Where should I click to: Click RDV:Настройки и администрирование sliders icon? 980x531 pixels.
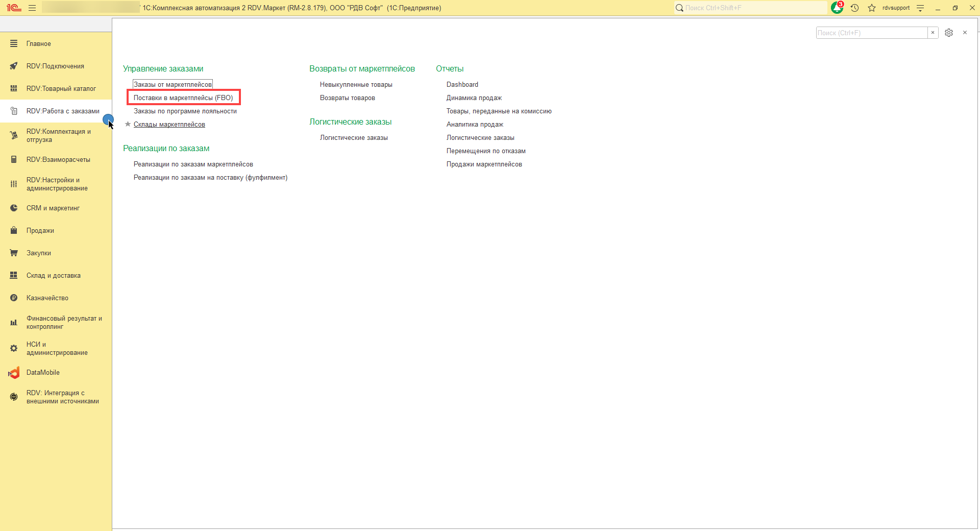click(14, 184)
